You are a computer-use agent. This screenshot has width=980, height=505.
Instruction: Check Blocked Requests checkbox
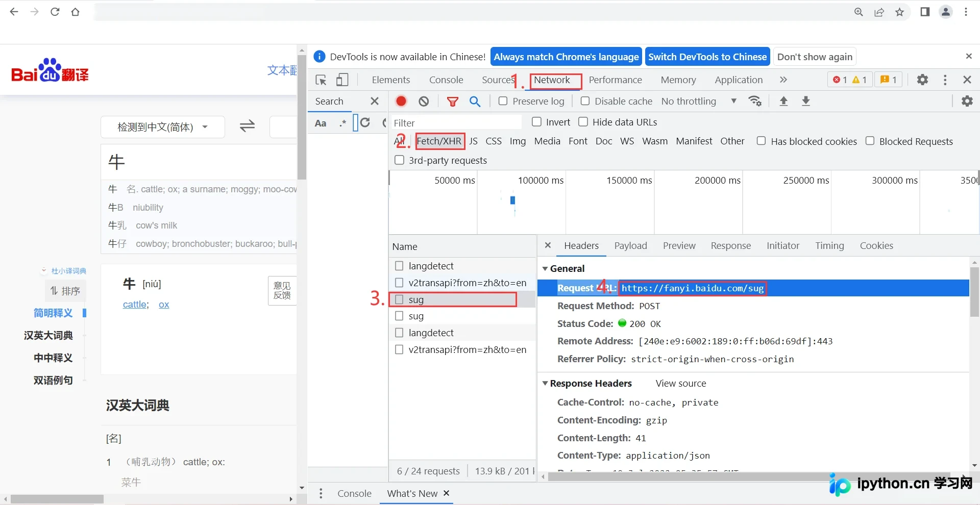870,141
